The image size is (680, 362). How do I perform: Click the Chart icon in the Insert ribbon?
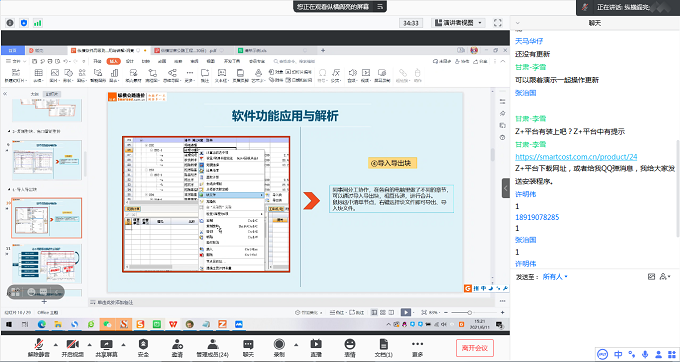114,75
